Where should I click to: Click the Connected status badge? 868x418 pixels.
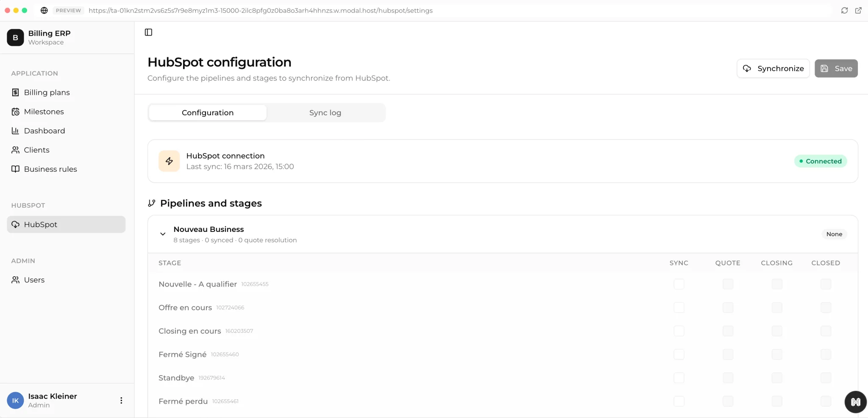(x=821, y=161)
